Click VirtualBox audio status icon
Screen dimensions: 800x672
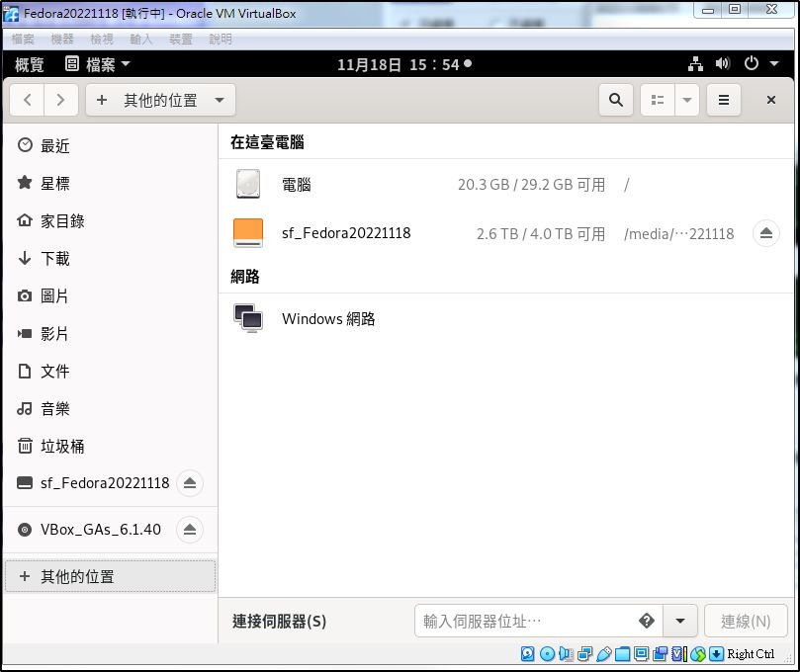coord(566,653)
